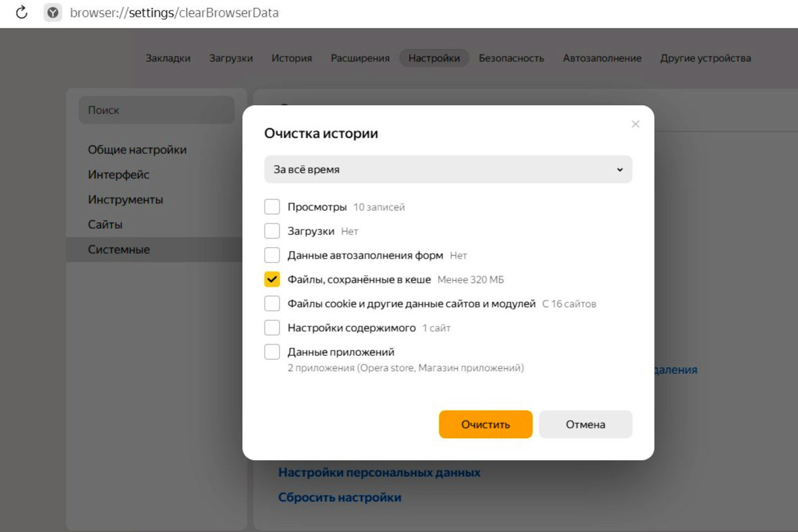The height and width of the screenshot is (532, 798).
Task: Open the История tab
Action: click(291, 58)
